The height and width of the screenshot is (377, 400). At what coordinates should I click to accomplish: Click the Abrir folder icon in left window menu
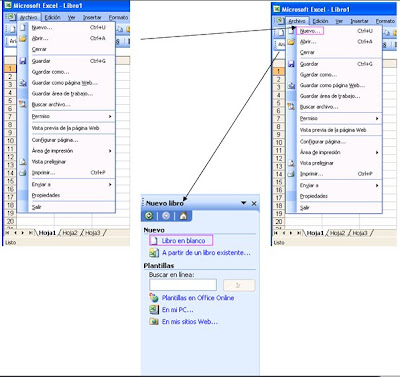[x=23, y=38]
